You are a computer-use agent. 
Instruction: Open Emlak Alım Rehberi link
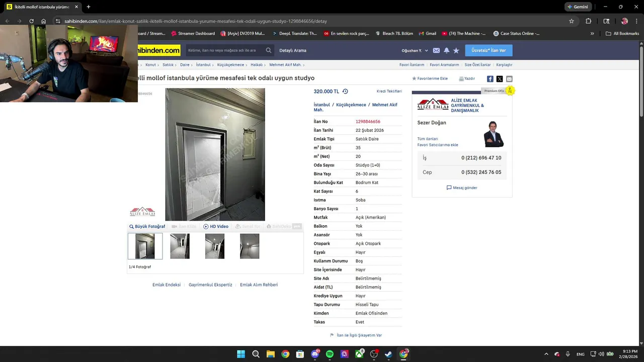[259, 285]
